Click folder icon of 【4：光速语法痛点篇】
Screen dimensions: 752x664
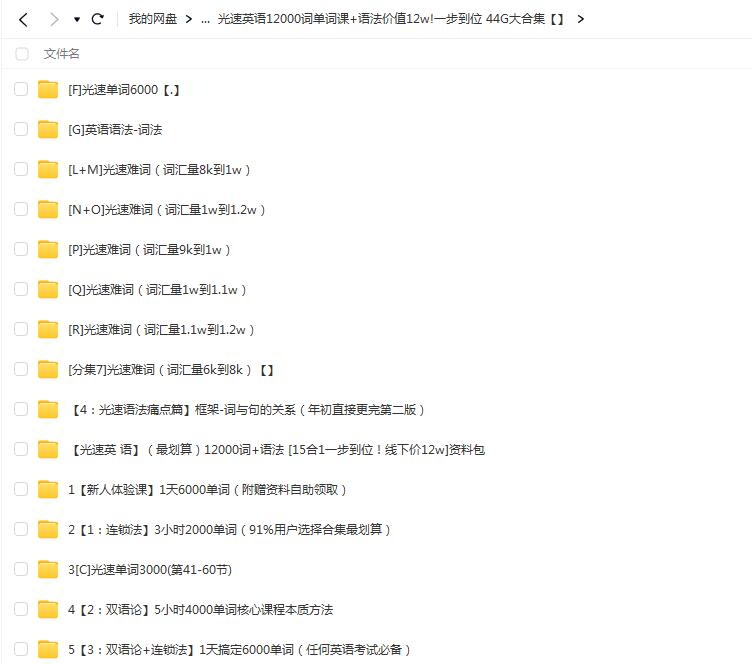click(48, 409)
